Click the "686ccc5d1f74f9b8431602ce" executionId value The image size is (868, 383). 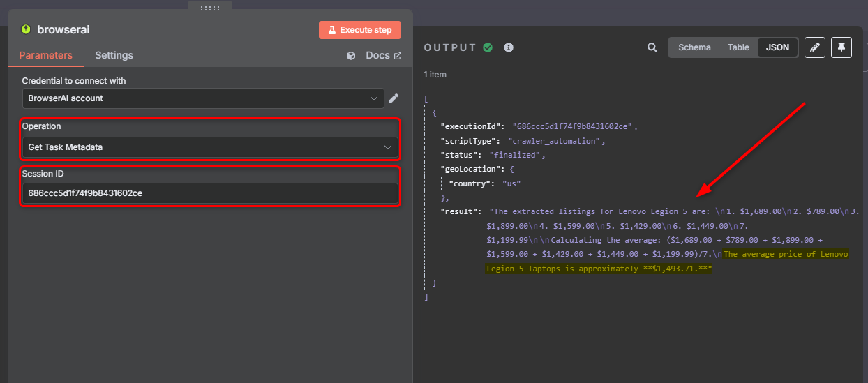[x=575, y=127]
